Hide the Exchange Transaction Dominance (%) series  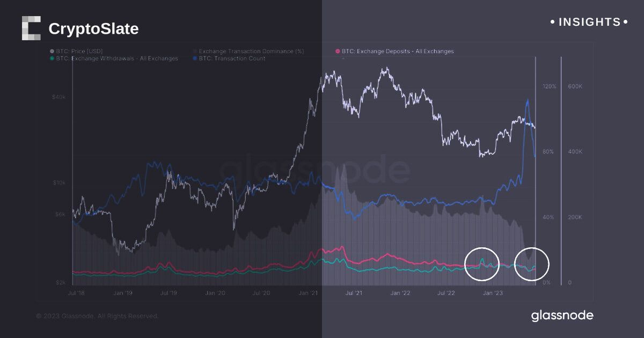251,52
